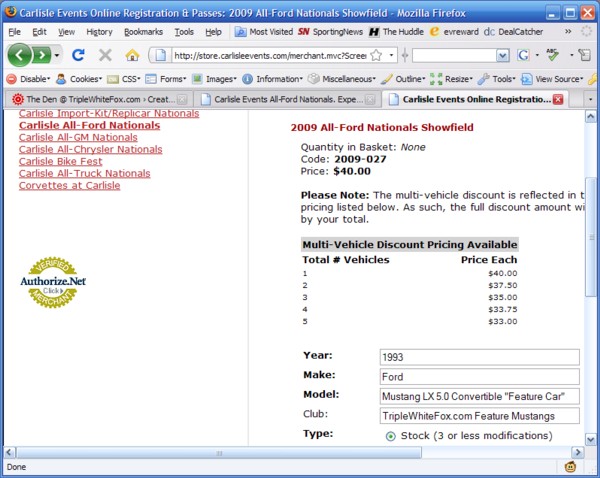Follow the Carlisle All-Chrysler Nationals link
Image resolution: width=600 pixels, height=478 pixels.
91,149
